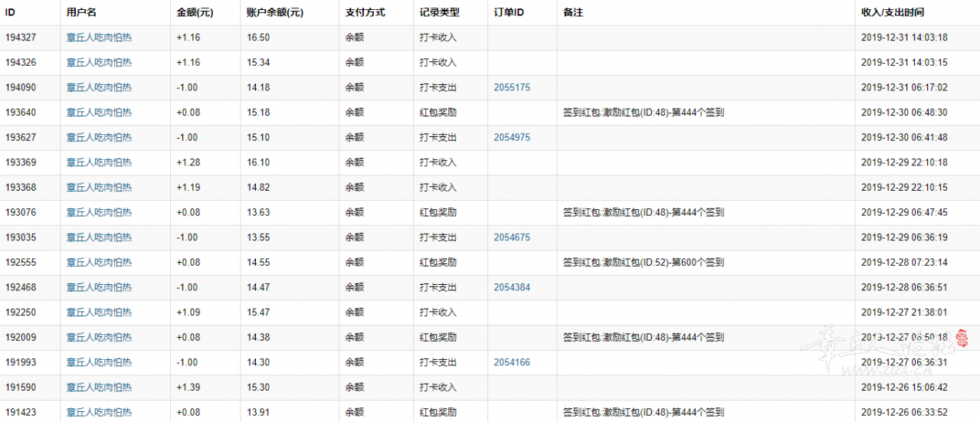Click balance value 16.10
980x422 pixels.
click(x=258, y=162)
